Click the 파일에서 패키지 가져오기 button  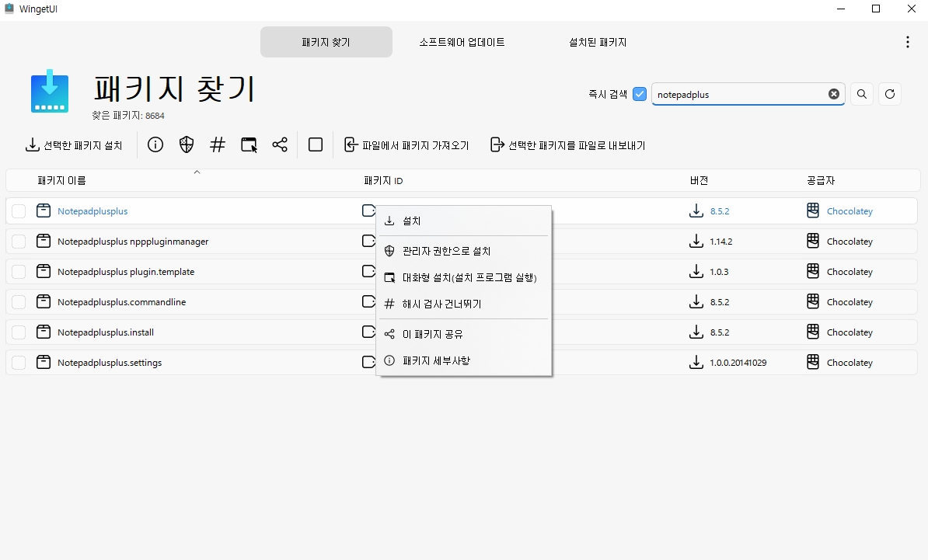tap(407, 144)
